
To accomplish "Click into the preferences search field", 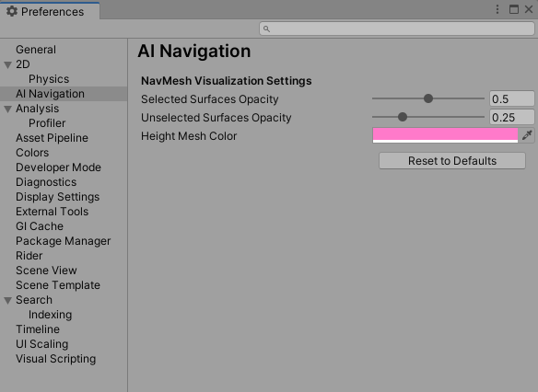I will click(397, 29).
